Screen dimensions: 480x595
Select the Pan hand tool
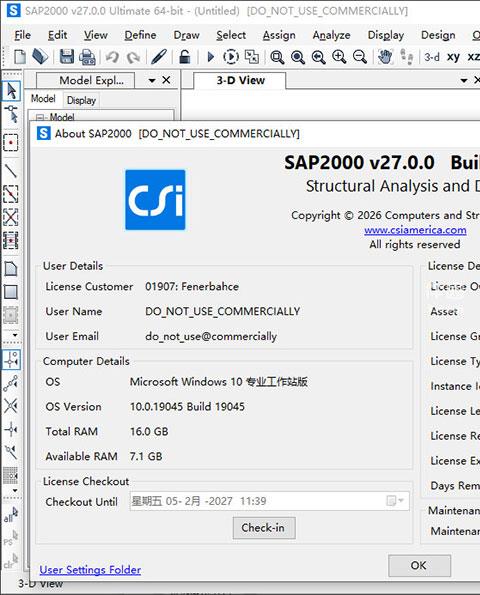[x=386, y=57]
